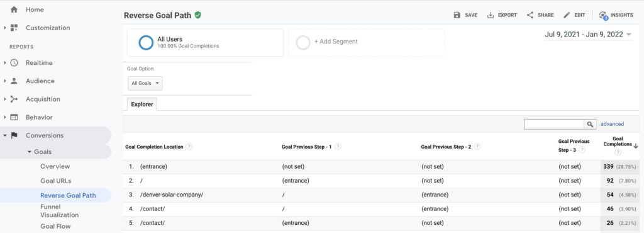Screen dimensions: 644x233
Task: Collapse the Conversions section arrow
Action: coord(5,135)
